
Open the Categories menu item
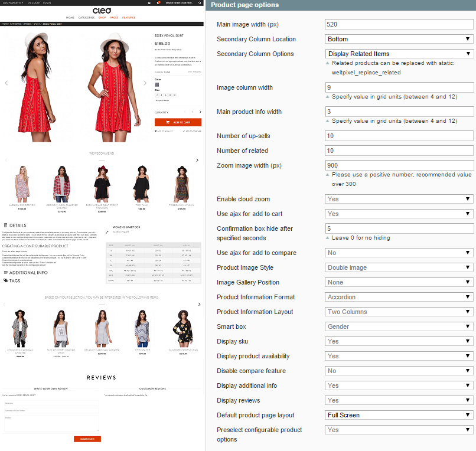pos(86,18)
